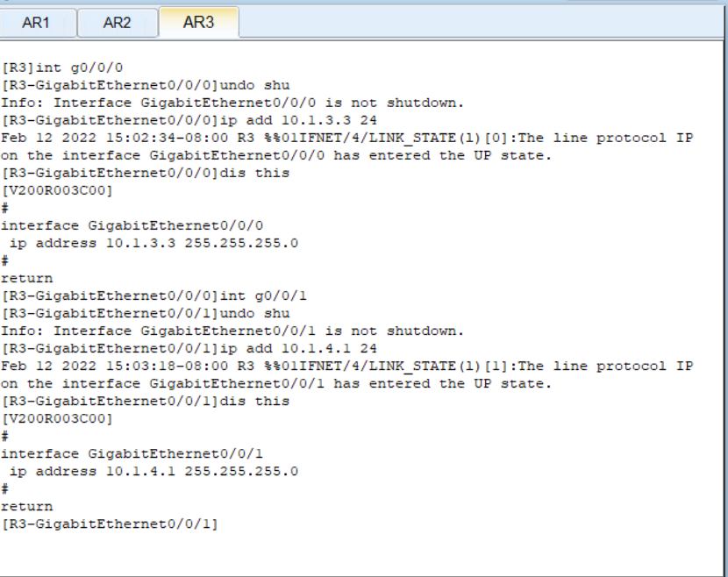Select the AR3 tab

[x=198, y=22]
